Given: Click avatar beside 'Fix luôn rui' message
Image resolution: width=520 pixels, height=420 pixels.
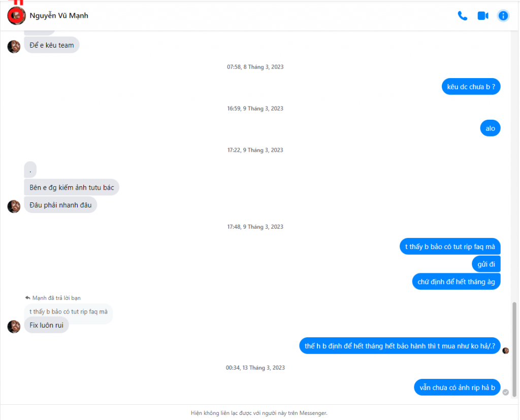Looking at the screenshot, I should [x=14, y=327].
